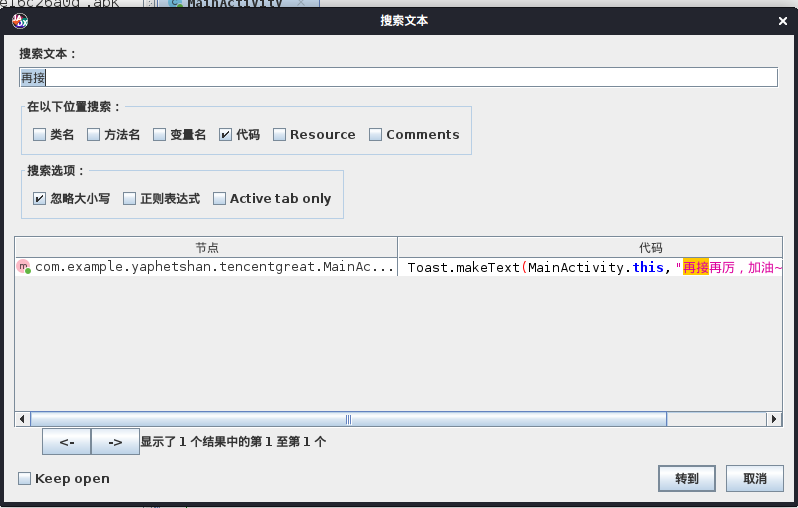Uncheck the 代码 checkbox
798x508 pixels.
point(225,134)
